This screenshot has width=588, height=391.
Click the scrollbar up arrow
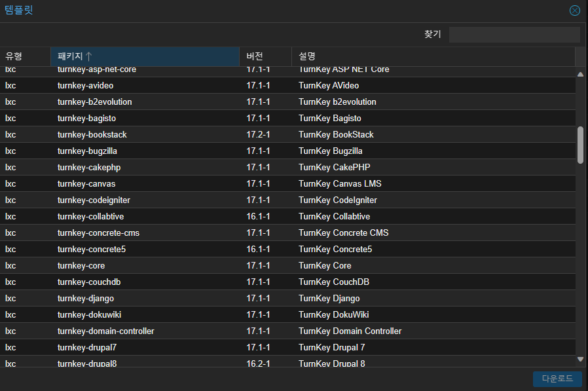(x=581, y=74)
